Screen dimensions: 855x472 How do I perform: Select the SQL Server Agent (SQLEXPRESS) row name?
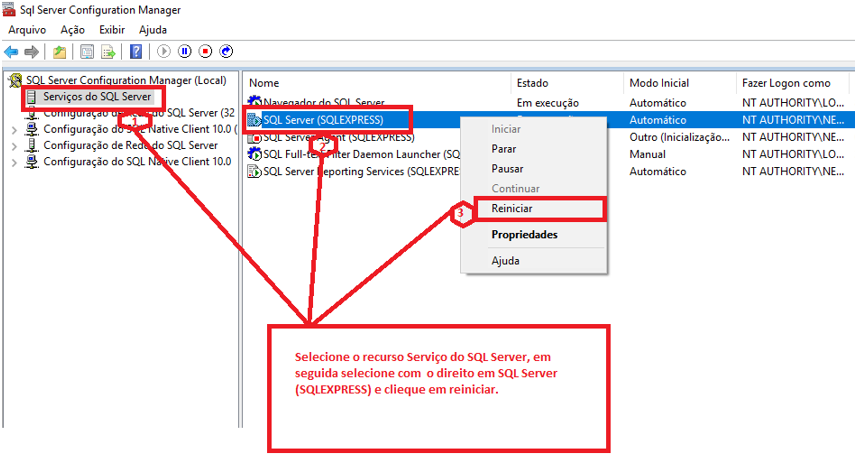(339, 137)
